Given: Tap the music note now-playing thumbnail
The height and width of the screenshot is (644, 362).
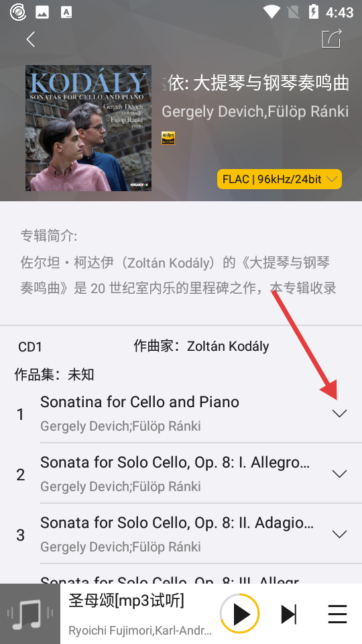Looking at the screenshot, I should pyautogui.click(x=30, y=614).
